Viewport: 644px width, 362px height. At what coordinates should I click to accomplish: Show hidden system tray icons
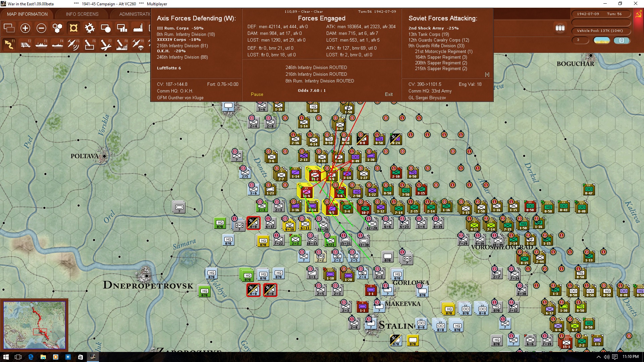(x=598, y=357)
